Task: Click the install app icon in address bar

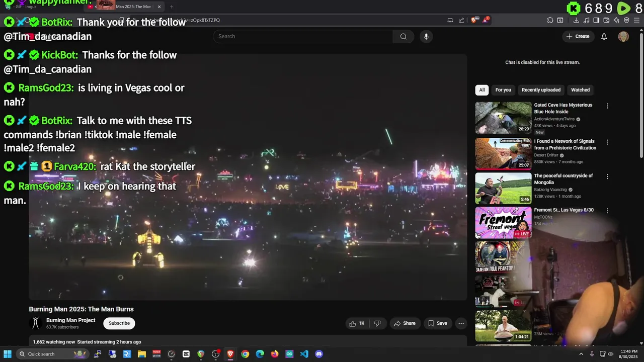Action: click(x=450, y=20)
